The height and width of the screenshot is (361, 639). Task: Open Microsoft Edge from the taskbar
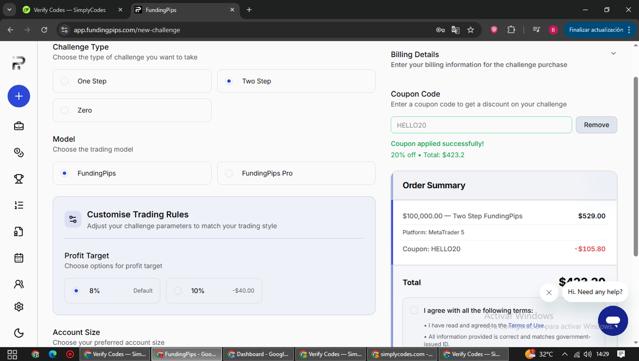click(53, 354)
